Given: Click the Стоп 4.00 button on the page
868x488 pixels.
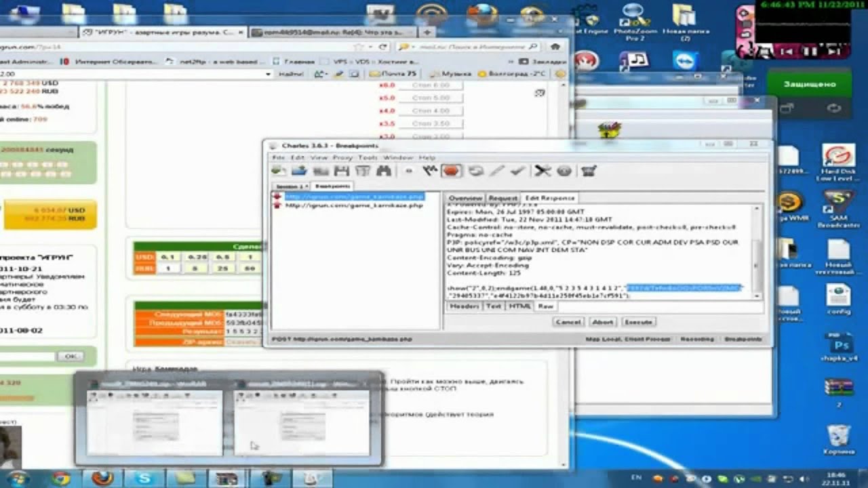Looking at the screenshot, I should 431,110.
